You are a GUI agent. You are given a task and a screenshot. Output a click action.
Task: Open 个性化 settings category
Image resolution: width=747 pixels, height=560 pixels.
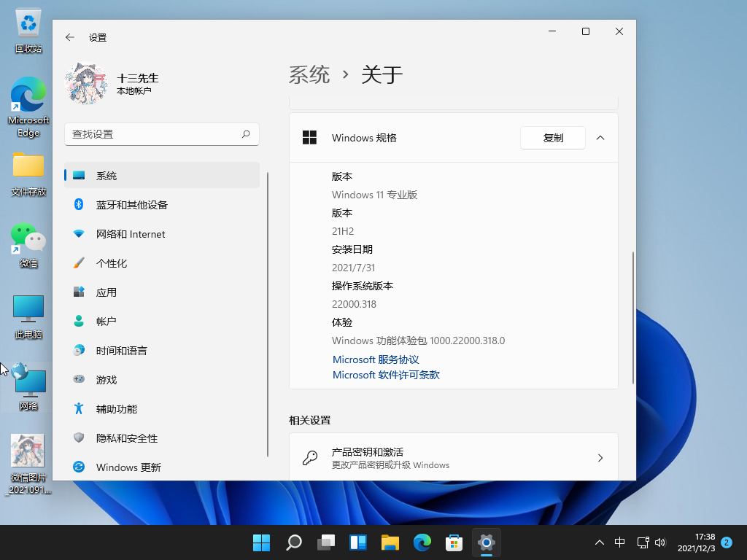click(112, 263)
